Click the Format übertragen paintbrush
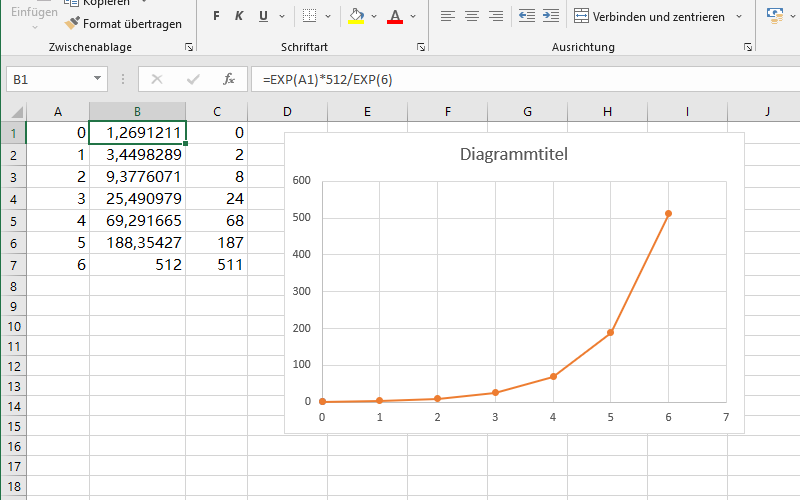 123,23
